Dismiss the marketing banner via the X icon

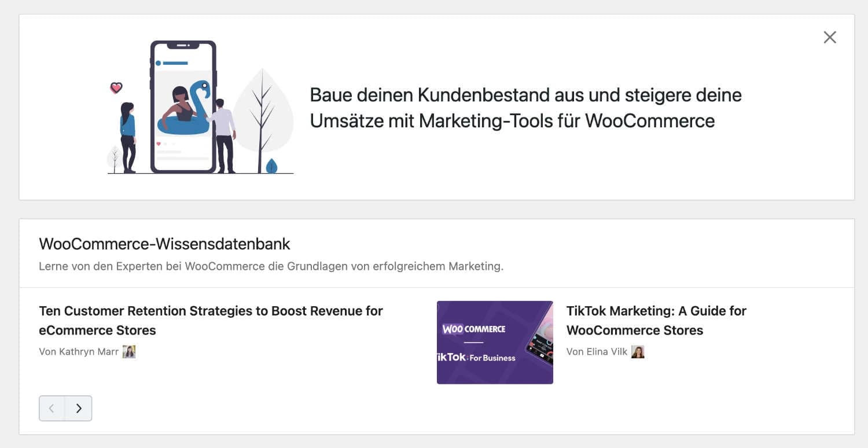point(830,37)
